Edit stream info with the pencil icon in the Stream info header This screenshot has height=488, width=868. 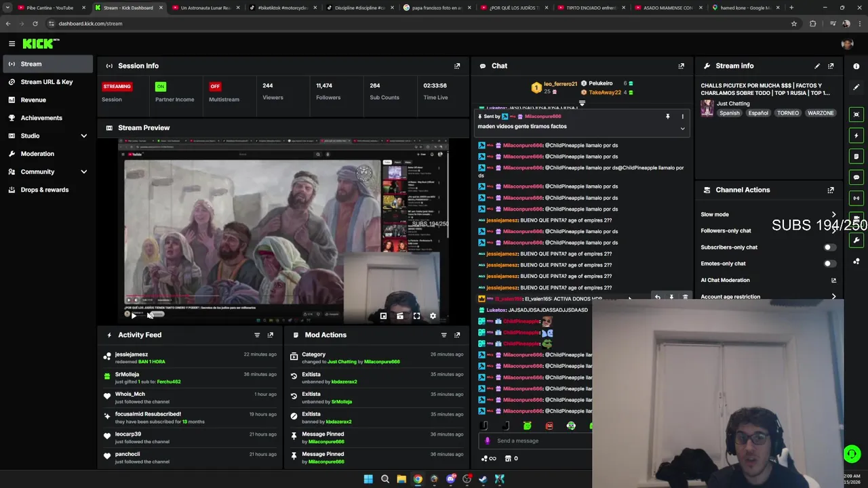(x=817, y=66)
